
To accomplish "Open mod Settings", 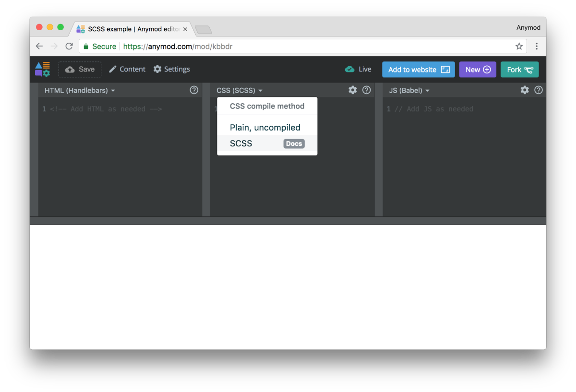I will pos(172,69).
